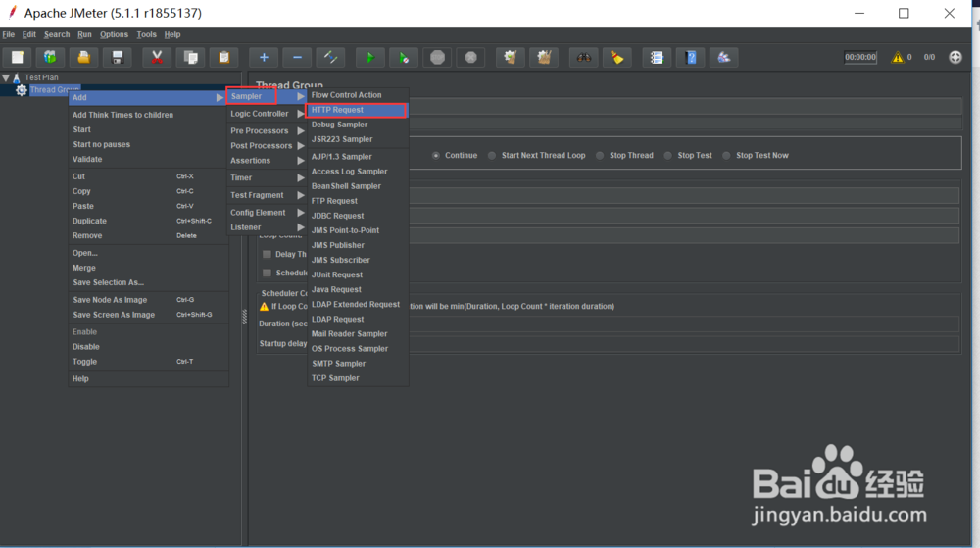Expand the Sampler submenu
Viewport: 980px width, 548px height.
pyautogui.click(x=267, y=96)
